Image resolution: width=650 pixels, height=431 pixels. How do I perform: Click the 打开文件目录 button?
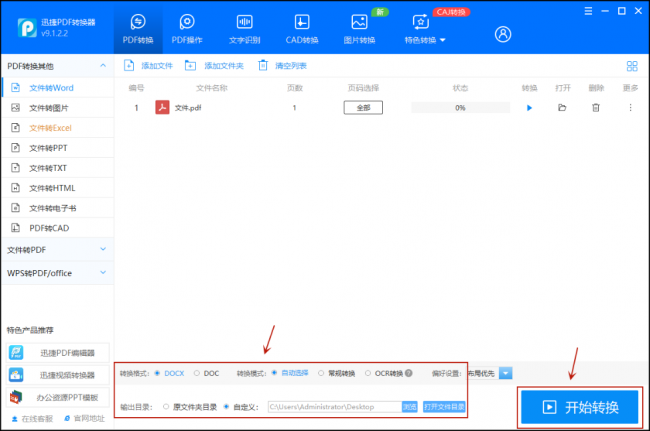coord(444,407)
